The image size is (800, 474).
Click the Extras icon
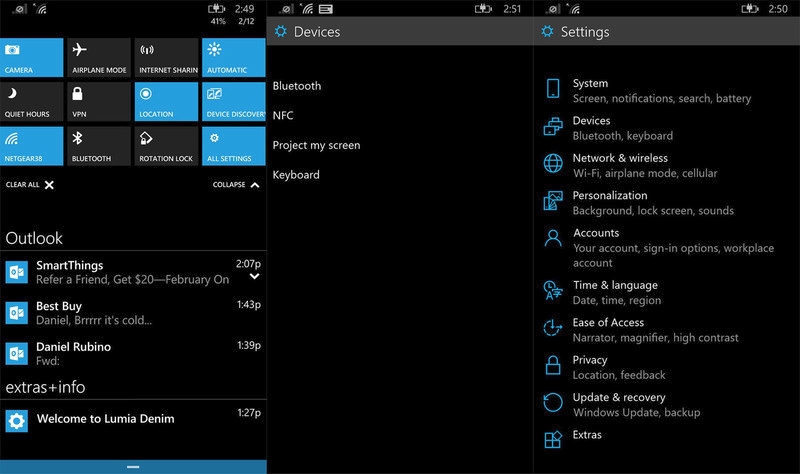[553, 439]
